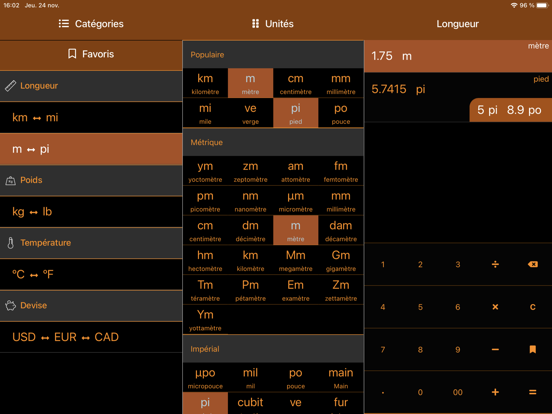Select ve verge in Populaire

[250, 113]
